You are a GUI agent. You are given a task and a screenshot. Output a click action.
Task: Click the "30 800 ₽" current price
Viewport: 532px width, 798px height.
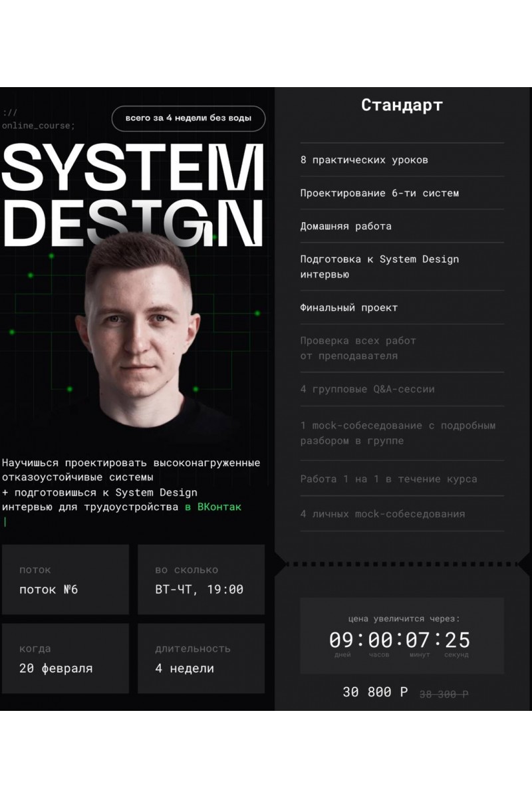pyautogui.click(x=375, y=692)
